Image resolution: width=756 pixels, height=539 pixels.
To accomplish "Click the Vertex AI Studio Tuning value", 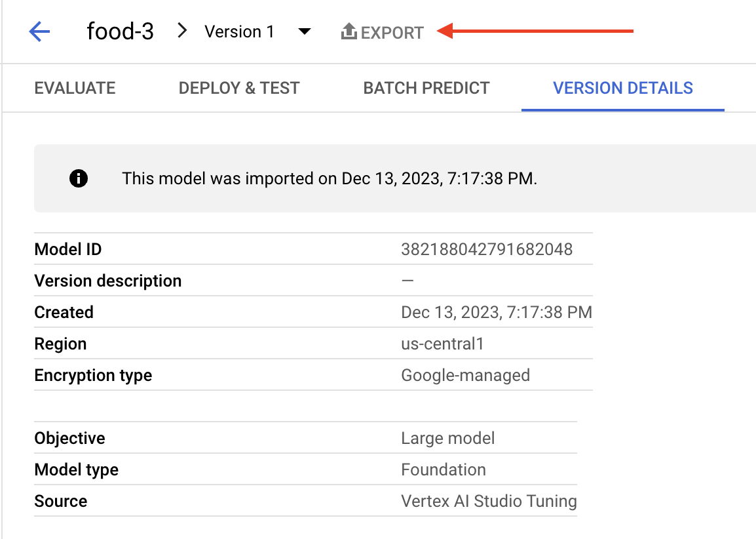I will tap(489, 502).
